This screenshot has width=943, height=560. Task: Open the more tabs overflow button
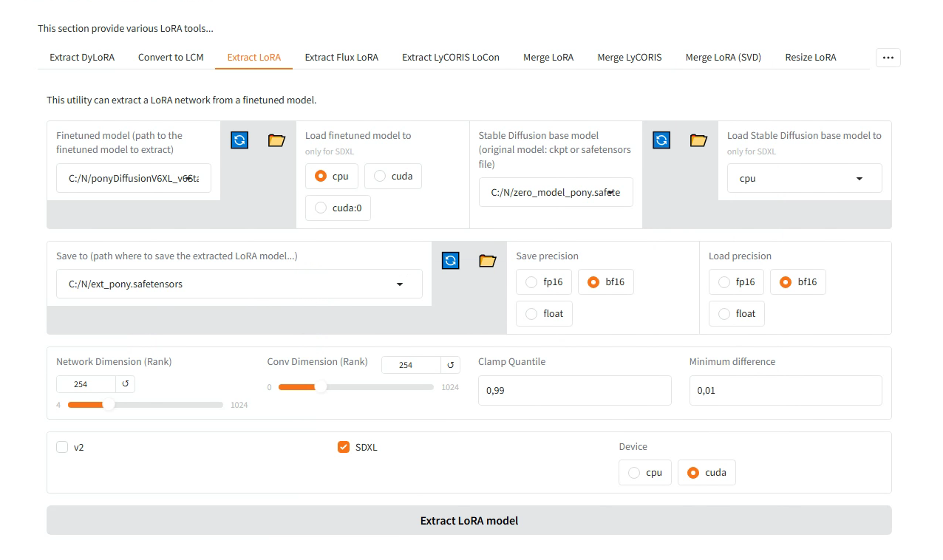[888, 58]
